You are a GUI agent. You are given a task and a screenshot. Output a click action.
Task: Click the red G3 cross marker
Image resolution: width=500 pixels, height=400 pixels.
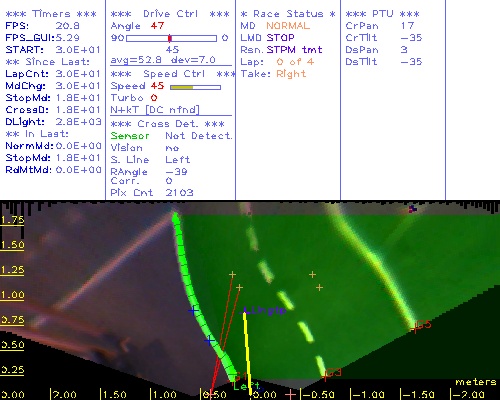click(325, 377)
